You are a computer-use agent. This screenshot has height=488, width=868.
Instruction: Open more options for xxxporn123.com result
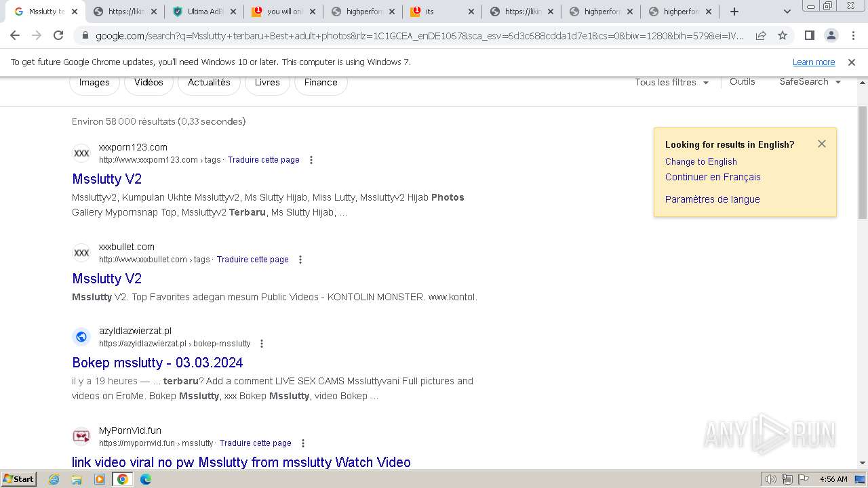[x=311, y=160]
